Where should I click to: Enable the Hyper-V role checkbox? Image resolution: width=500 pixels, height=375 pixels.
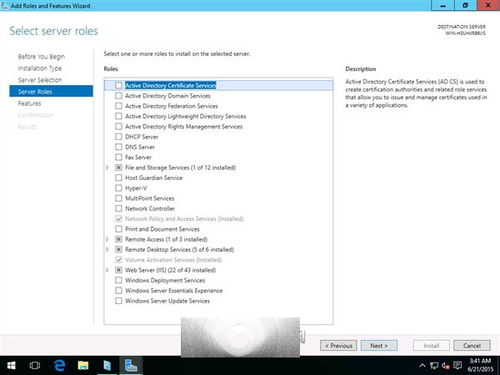tap(118, 188)
